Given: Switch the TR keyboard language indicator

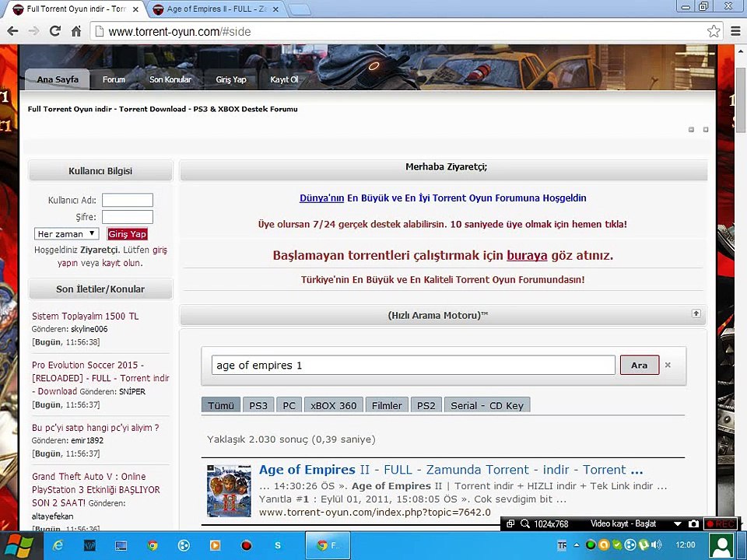Looking at the screenshot, I should (x=562, y=545).
